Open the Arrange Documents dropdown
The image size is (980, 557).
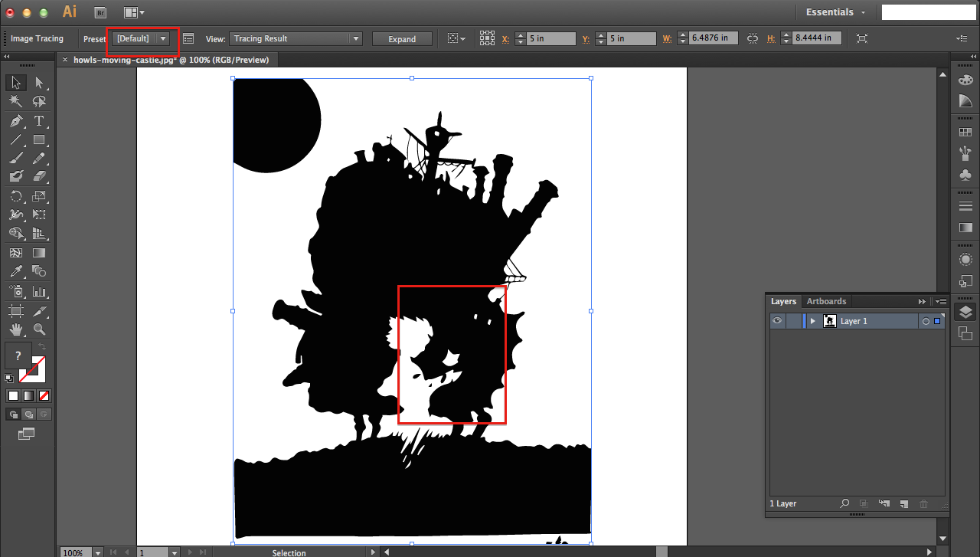(134, 12)
